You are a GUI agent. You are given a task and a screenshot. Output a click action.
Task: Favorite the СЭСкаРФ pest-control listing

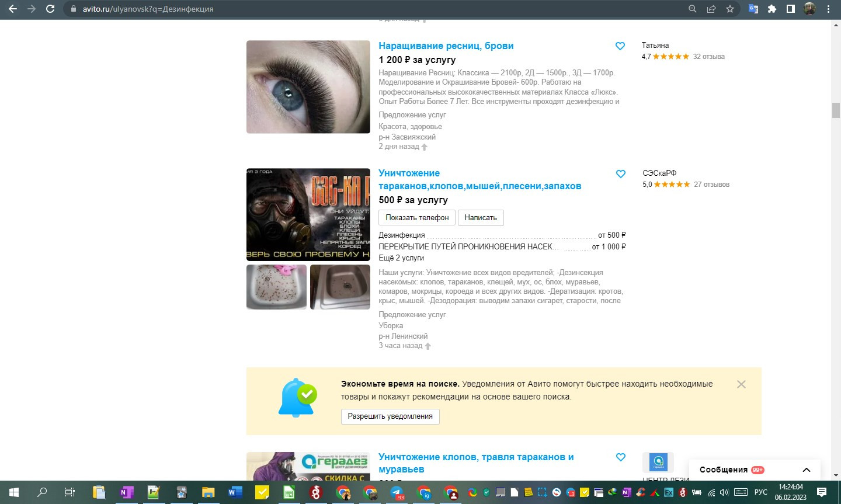[621, 174]
